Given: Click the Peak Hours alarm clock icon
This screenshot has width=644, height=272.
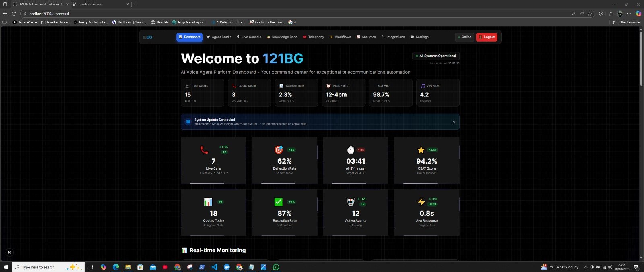Looking at the screenshot, I should point(328,86).
